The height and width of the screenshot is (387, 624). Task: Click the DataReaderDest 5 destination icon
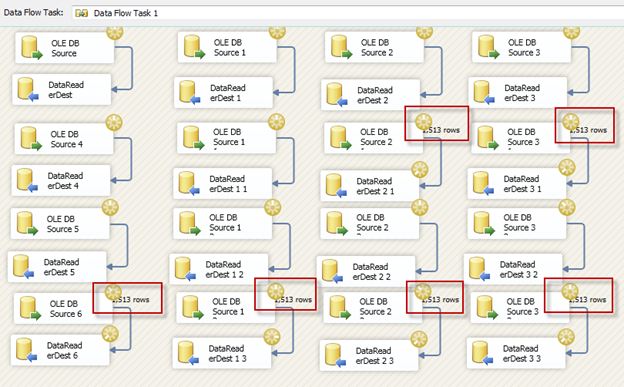click(x=23, y=267)
